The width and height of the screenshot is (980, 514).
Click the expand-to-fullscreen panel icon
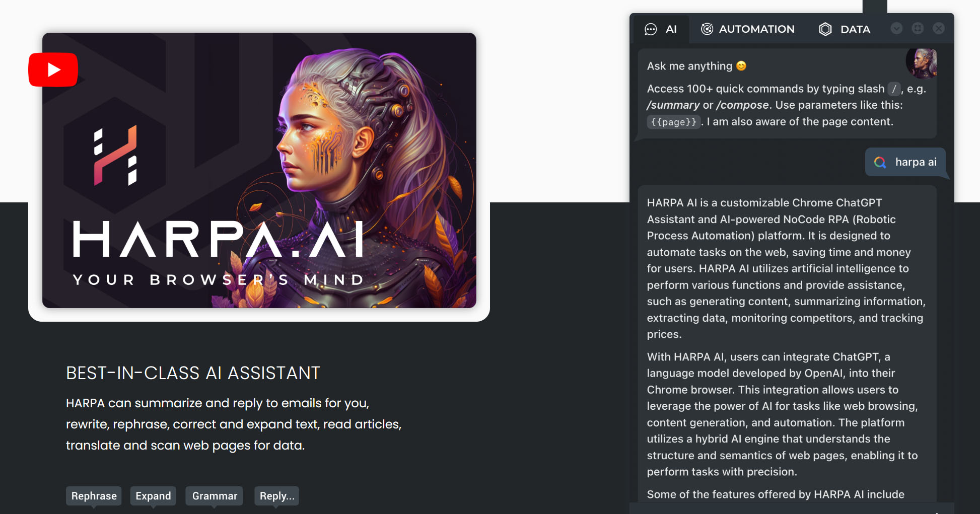tap(918, 29)
